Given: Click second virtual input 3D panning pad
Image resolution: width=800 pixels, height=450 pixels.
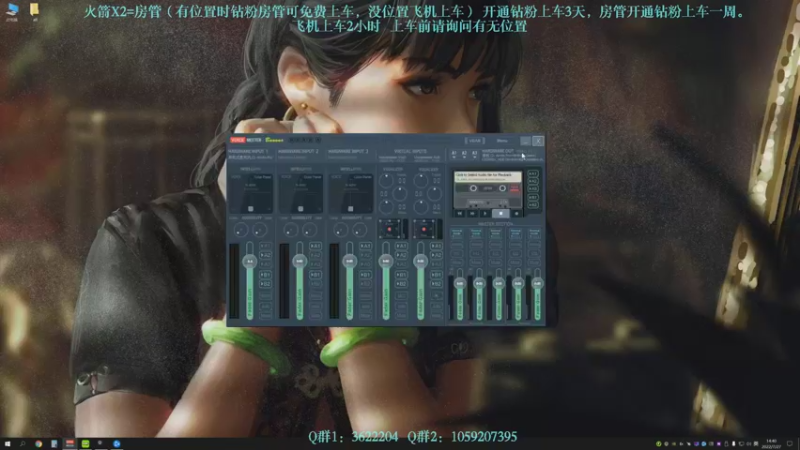Looking at the screenshot, I should (424, 229).
